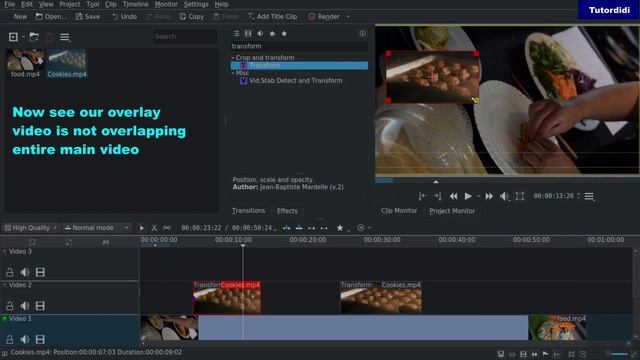The width and height of the screenshot is (640, 360).
Task: Mute audio on Video 2 track
Action: coord(25,306)
